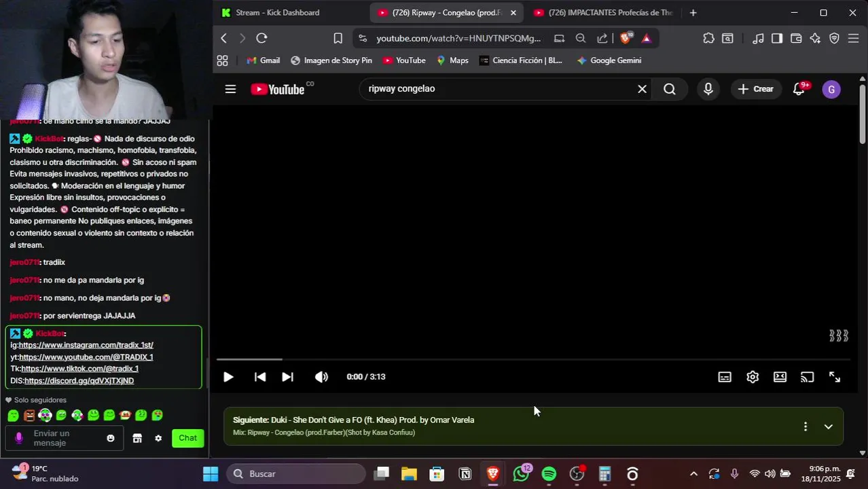Open Spotify from taskbar
Viewport: 868px width, 489px height.
[549, 473]
